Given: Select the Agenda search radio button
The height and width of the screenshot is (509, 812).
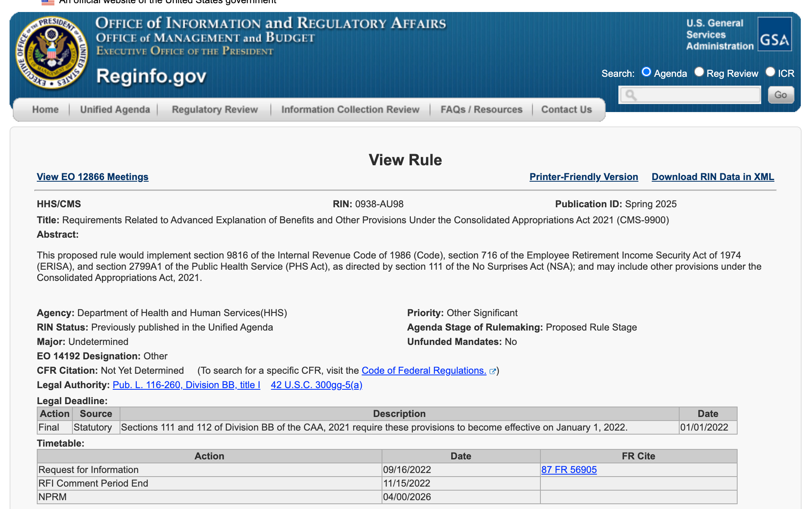Looking at the screenshot, I should (646, 72).
